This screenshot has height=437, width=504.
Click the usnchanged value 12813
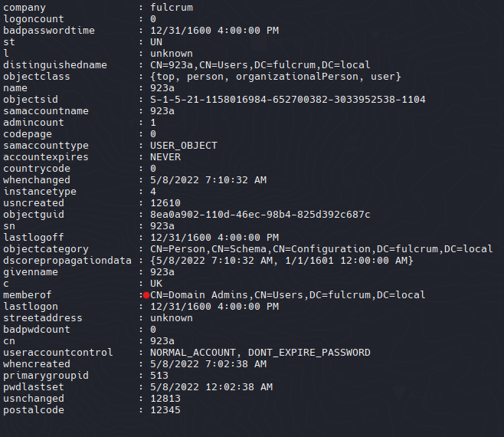165,399
